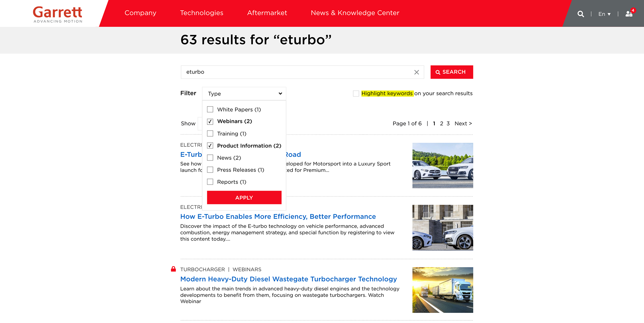The height and width of the screenshot is (323, 644).
Task: Check the Training (1) filter
Action: (210, 134)
